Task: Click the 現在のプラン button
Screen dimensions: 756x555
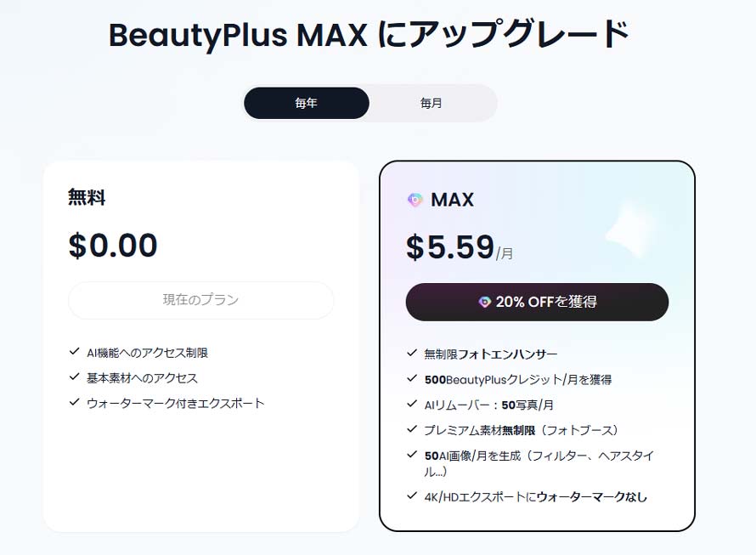Action: pos(200,300)
